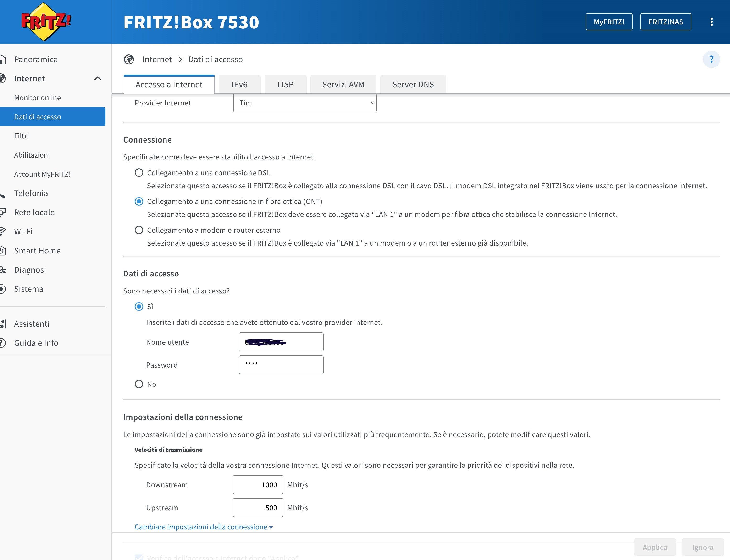Open the Server DNS tab
The height and width of the screenshot is (560, 730).
[413, 84]
